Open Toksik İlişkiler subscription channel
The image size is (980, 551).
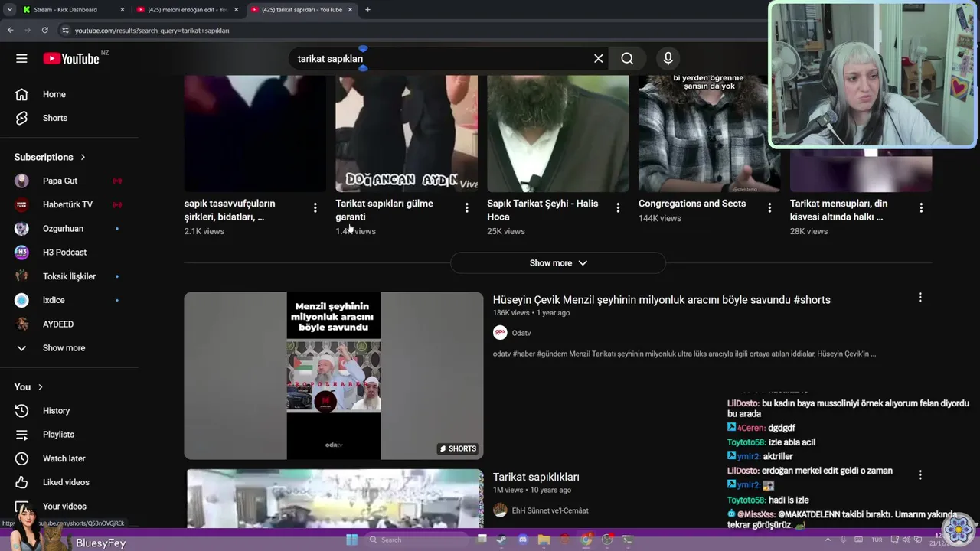click(70, 276)
